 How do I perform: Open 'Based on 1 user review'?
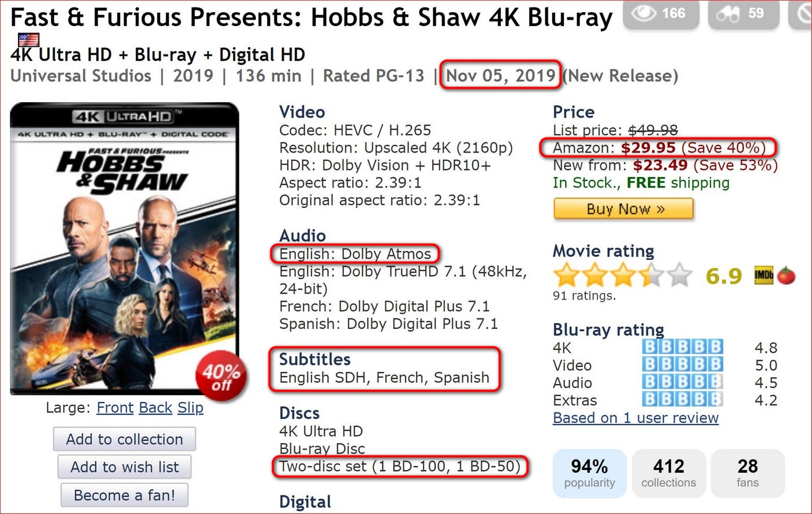click(x=635, y=418)
